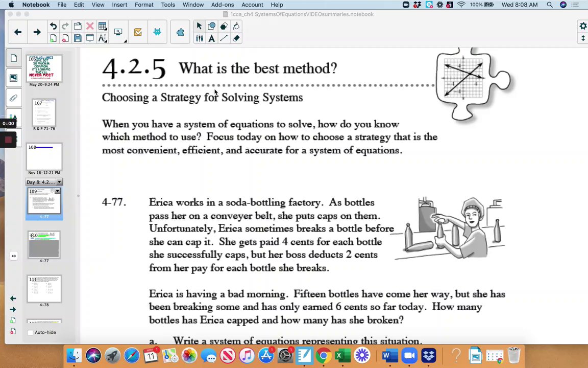Go to the next page using toolbar forward arrow
The image size is (588, 368).
click(37, 32)
